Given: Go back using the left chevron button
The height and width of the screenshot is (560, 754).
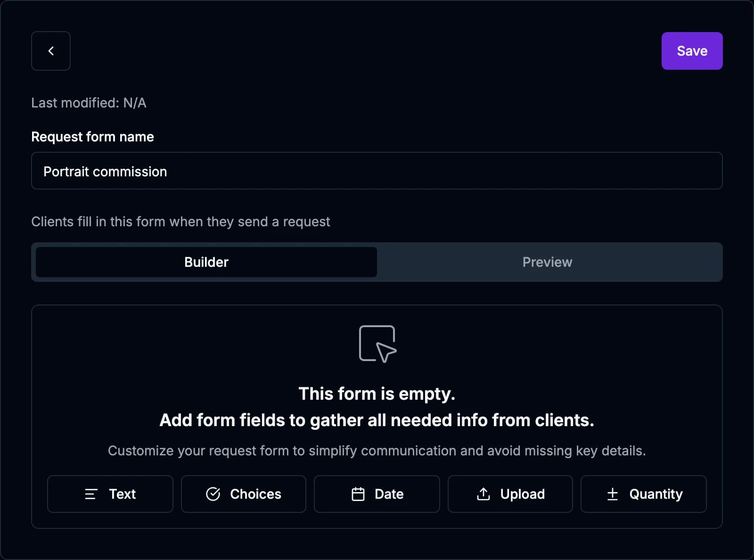Looking at the screenshot, I should click(51, 51).
